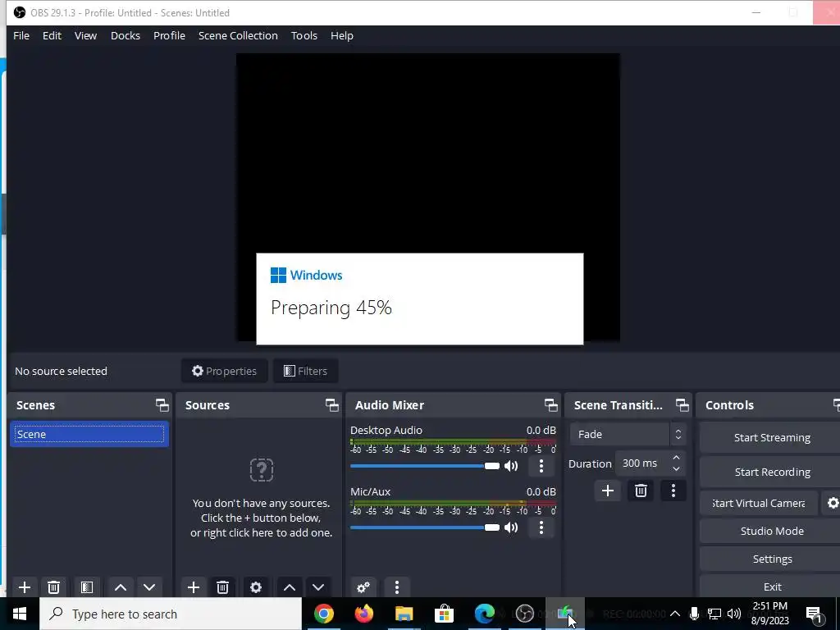Open the Profile menu
The width and height of the screenshot is (840, 630).
pyautogui.click(x=169, y=35)
